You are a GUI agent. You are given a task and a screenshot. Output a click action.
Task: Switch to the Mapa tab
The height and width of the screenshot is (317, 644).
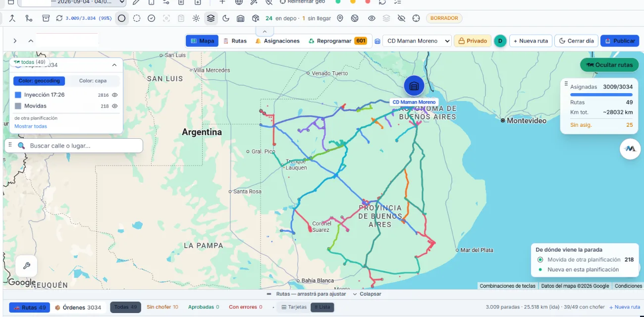[x=202, y=41]
